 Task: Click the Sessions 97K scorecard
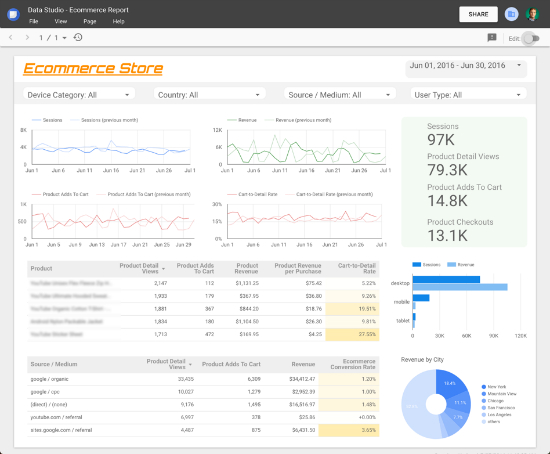(443, 135)
